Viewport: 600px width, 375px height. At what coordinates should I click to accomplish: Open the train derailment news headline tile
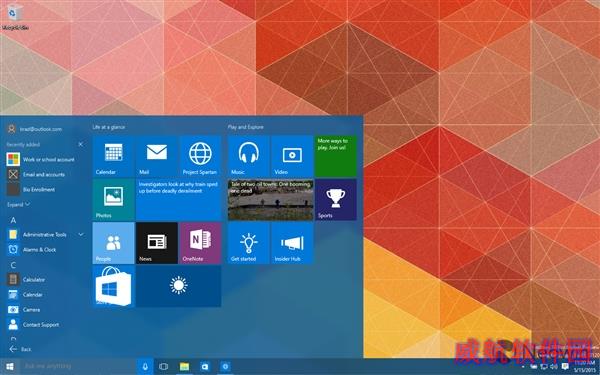click(x=178, y=199)
